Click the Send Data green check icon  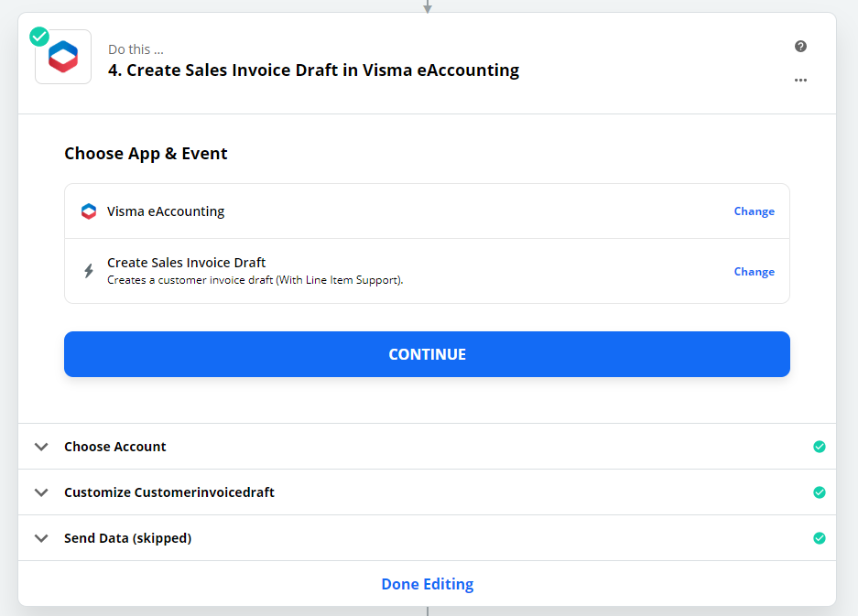[820, 538]
